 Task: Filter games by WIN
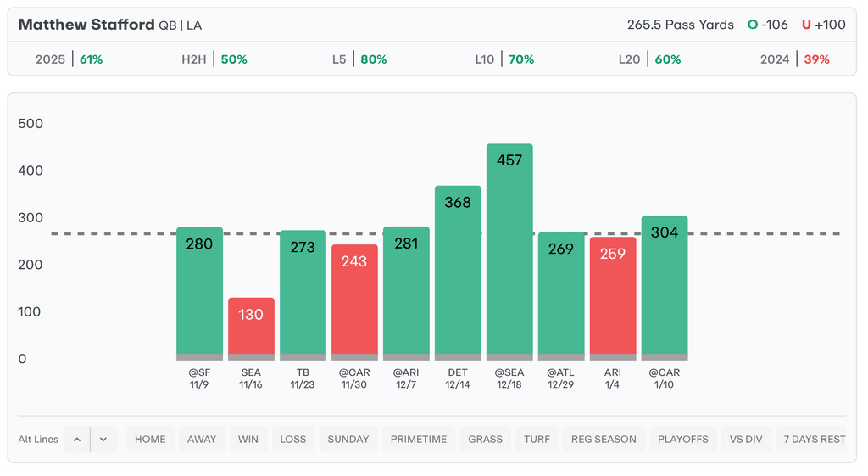(248, 440)
